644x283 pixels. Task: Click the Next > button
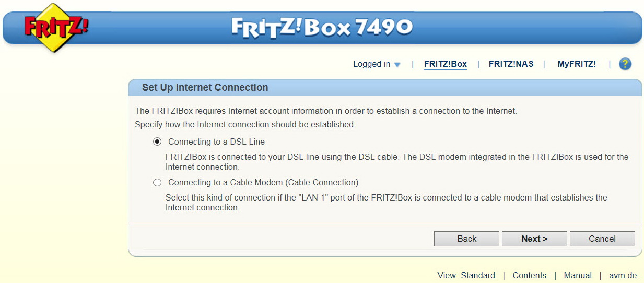(x=534, y=239)
